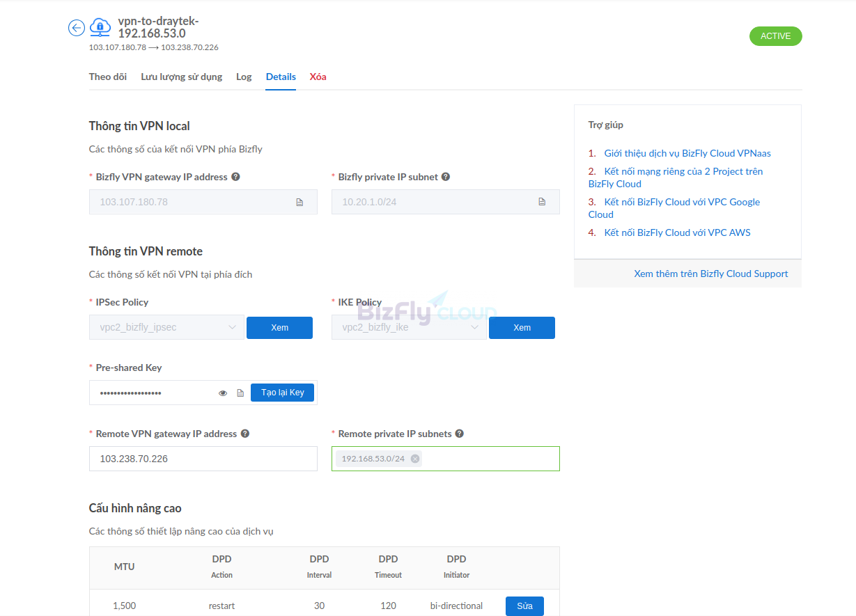This screenshot has width=856, height=616.
Task: Click the Thông tin VPN local heading
Action: pyautogui.click(x=139, y=126)
